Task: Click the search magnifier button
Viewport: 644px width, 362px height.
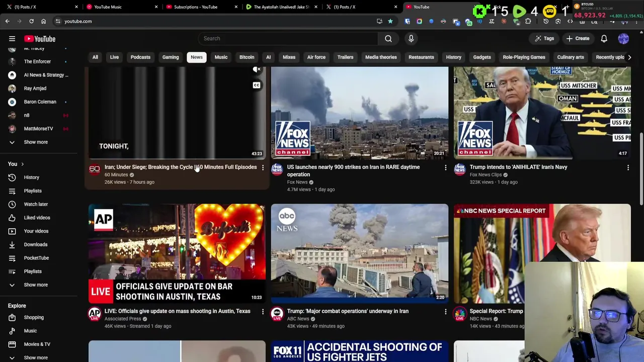Action: click(x=388, y=38)
